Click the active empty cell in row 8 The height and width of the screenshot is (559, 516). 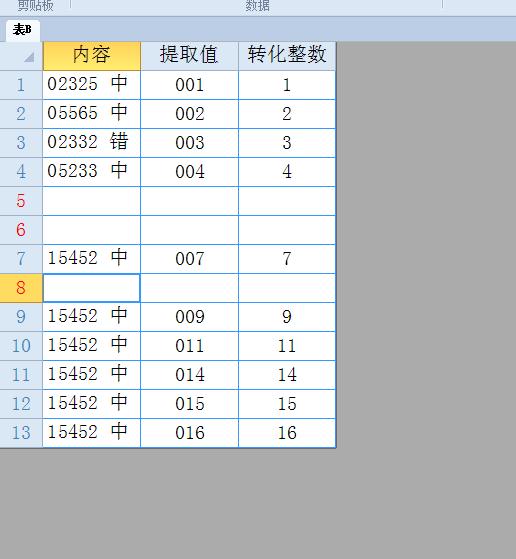tap(92, 288)
